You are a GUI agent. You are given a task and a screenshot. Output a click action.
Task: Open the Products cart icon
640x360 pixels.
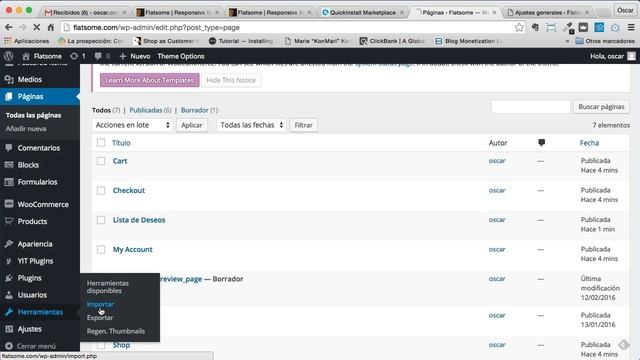click(9, 221)
